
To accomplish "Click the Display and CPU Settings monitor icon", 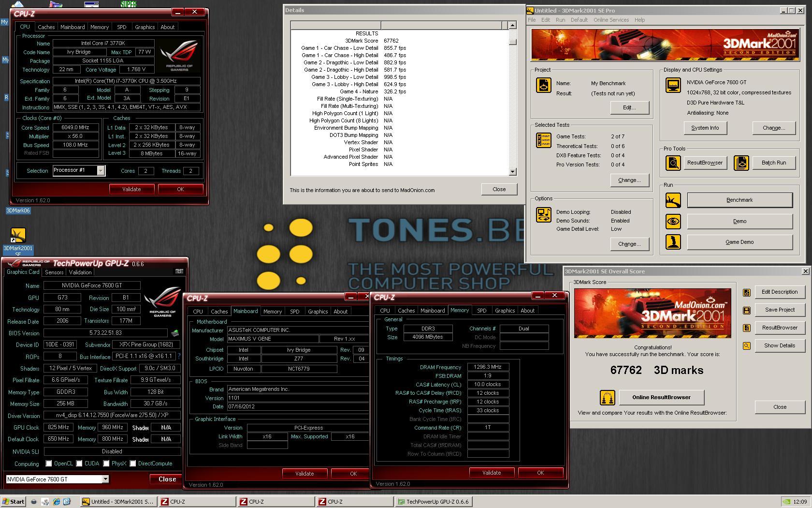I will 673,86.
